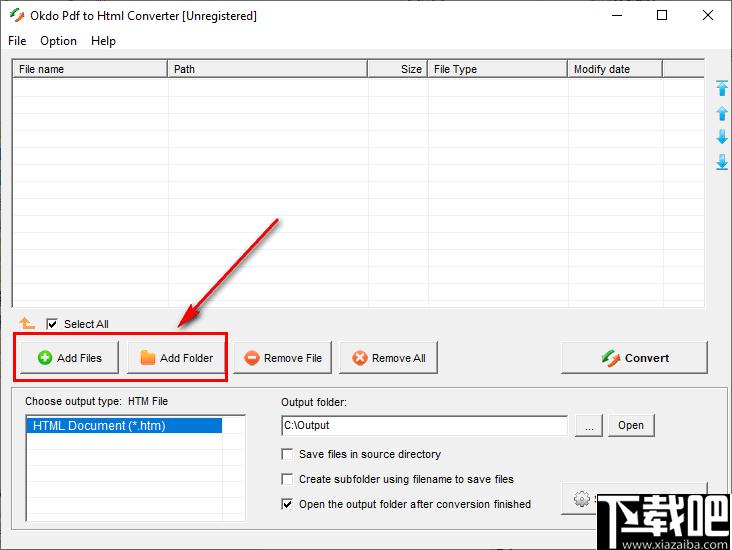Close the Okdo converter window
The width and height of the screenshot is (732, 550).
pos(708,15)
